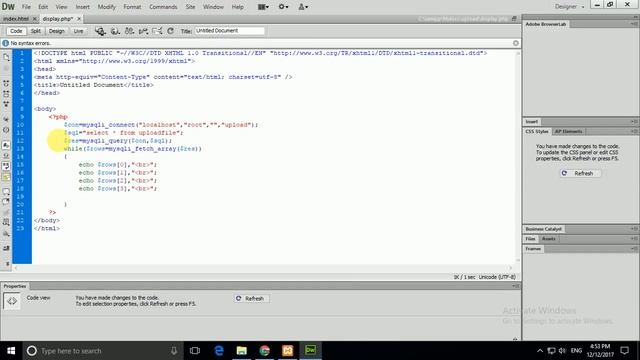Open the Assets panel tab

(x=549, y=239)
